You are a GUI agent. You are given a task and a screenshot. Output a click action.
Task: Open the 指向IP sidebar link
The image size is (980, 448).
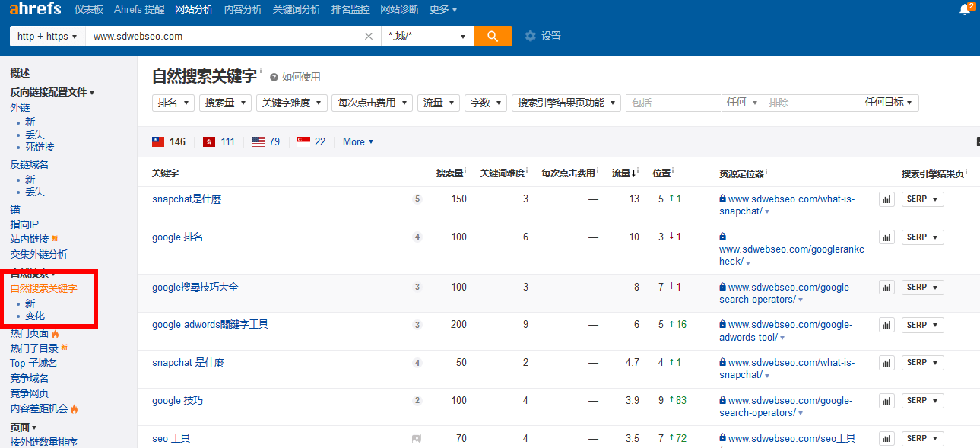click(24, 224)
